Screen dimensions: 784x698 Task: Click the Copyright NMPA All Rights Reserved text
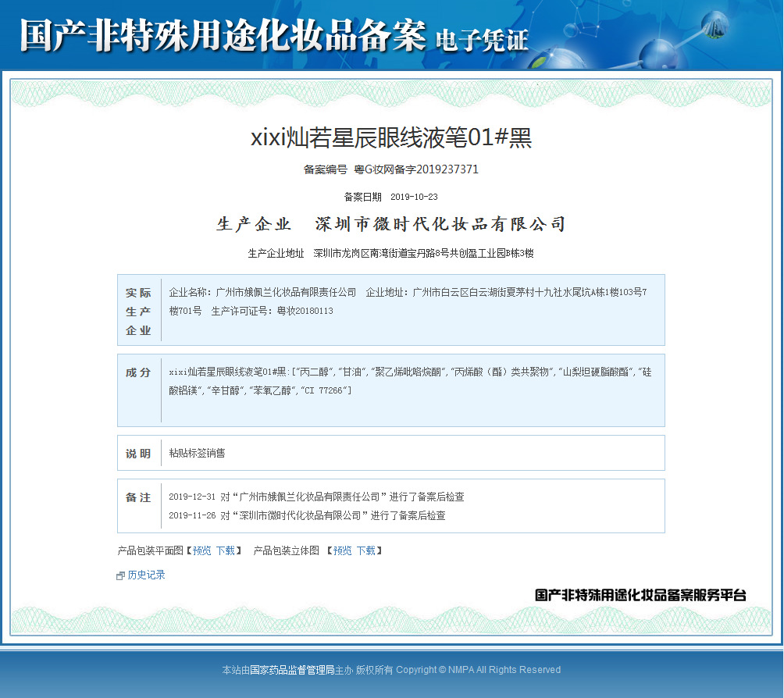479,670
